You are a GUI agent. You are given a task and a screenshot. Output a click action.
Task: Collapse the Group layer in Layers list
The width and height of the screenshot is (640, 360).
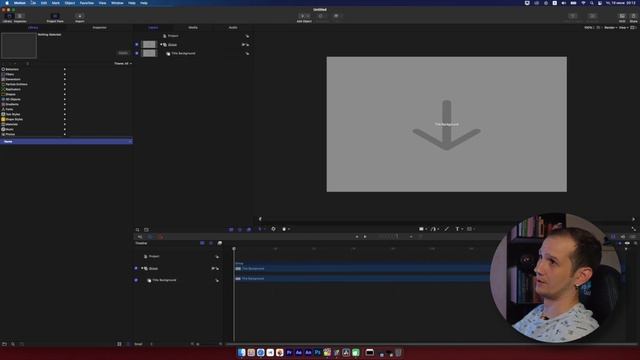coord(161,44)
